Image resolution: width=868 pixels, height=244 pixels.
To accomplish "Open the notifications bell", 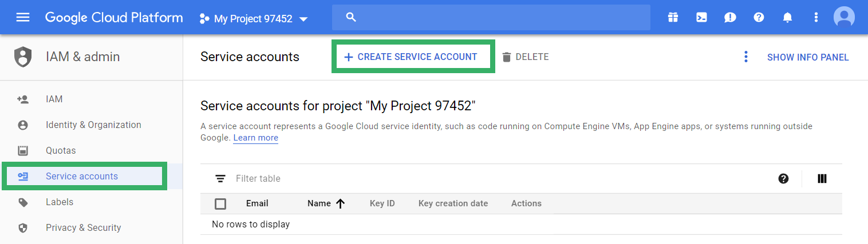I will coord(787,17).
